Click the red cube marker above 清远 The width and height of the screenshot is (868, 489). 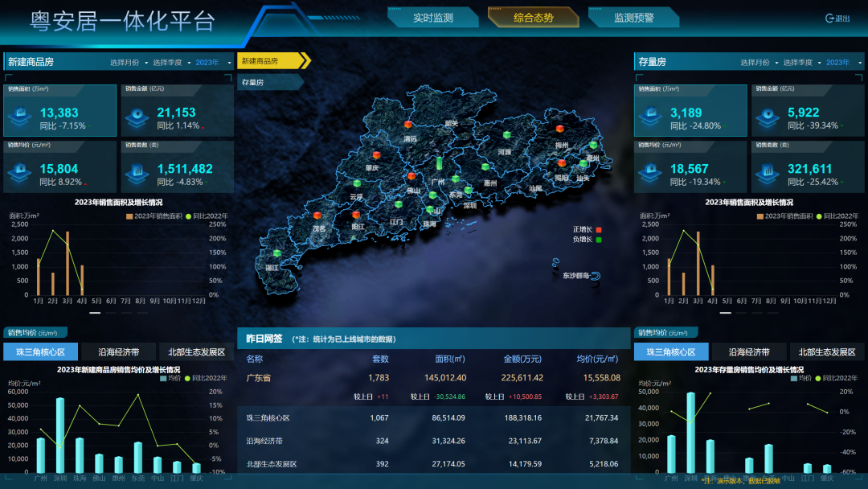point(409,125)
